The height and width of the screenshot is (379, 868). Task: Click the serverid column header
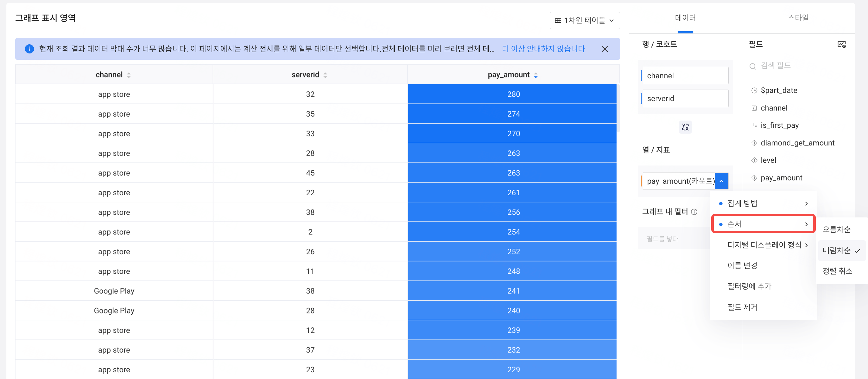point(310,75)
